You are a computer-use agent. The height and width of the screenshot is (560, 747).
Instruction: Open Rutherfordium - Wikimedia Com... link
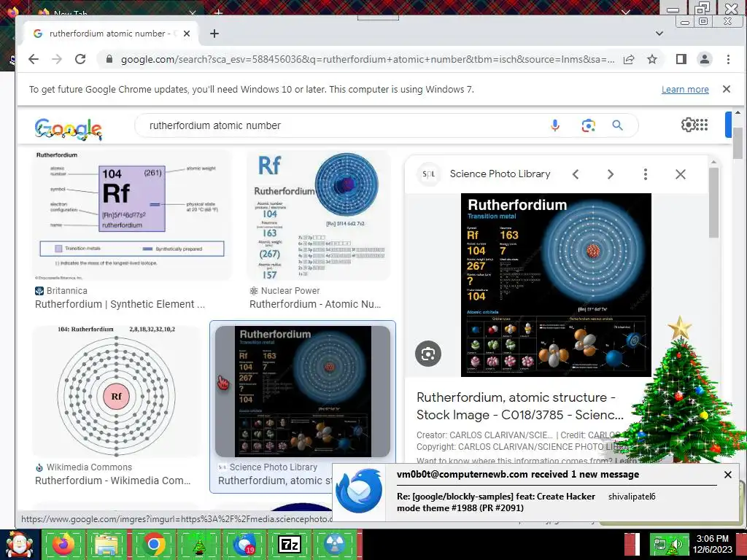[x=113, y=481]
